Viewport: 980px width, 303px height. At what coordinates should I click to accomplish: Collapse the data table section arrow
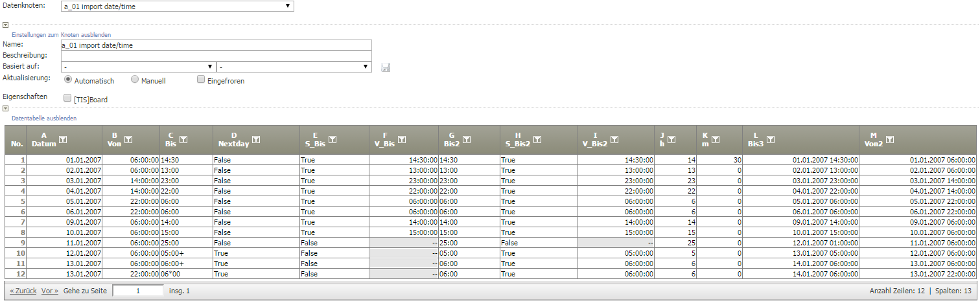(x=5, y=109)
